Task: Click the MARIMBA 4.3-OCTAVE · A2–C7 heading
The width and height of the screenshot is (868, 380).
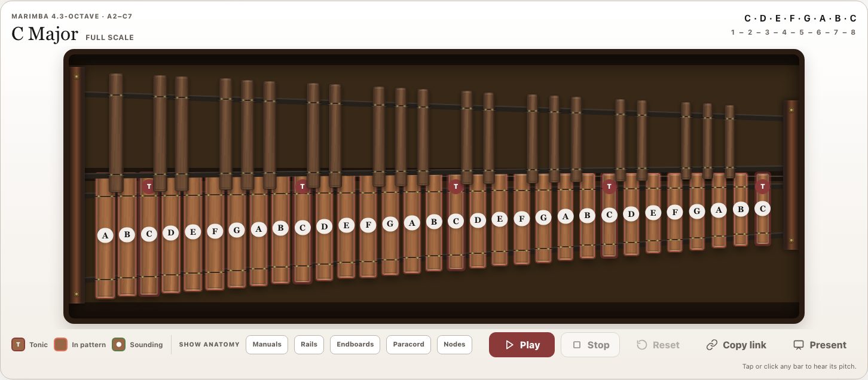Action: tap(71, 16)
